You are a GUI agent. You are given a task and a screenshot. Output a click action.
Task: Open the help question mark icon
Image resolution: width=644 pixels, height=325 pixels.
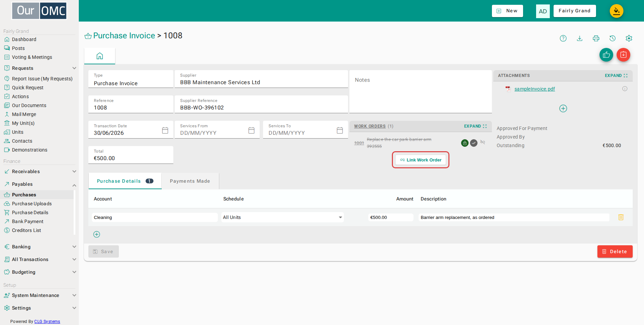(563, 38)
